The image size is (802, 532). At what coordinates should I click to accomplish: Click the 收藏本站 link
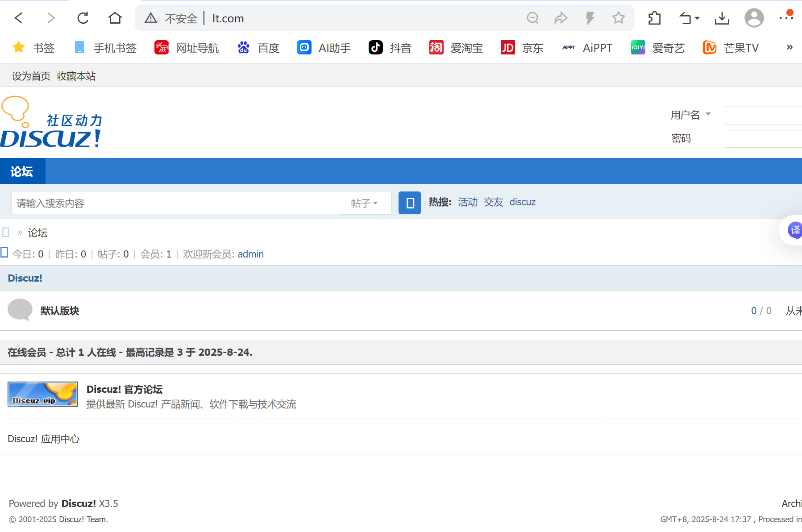click(x=76, y=76)
